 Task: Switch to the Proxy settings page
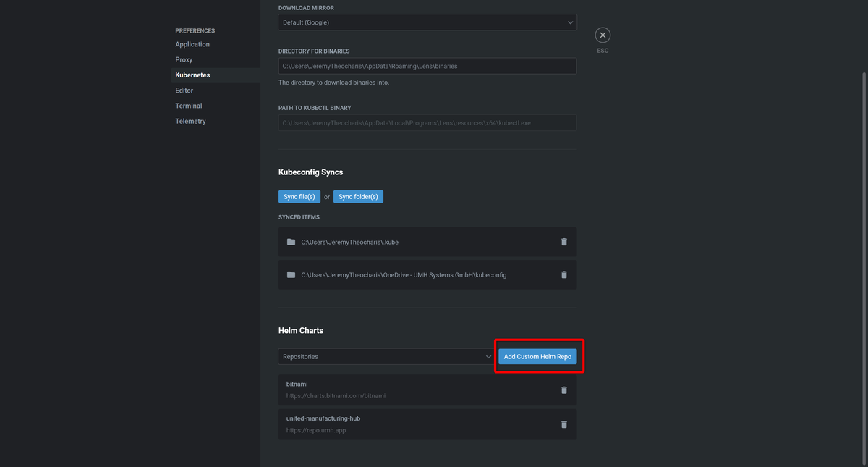tap(182, 59)
